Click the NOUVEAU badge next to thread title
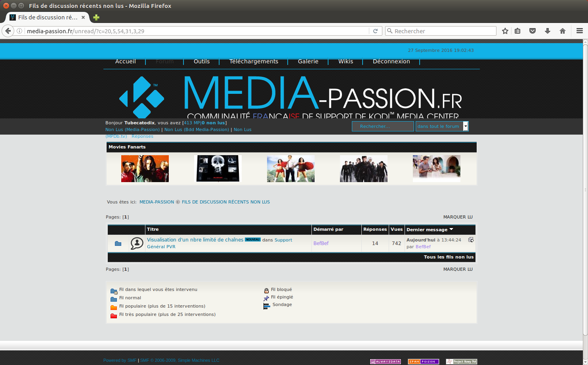This screenshot has width=588, height=365. pyautogui.click(x=253, y=240)
